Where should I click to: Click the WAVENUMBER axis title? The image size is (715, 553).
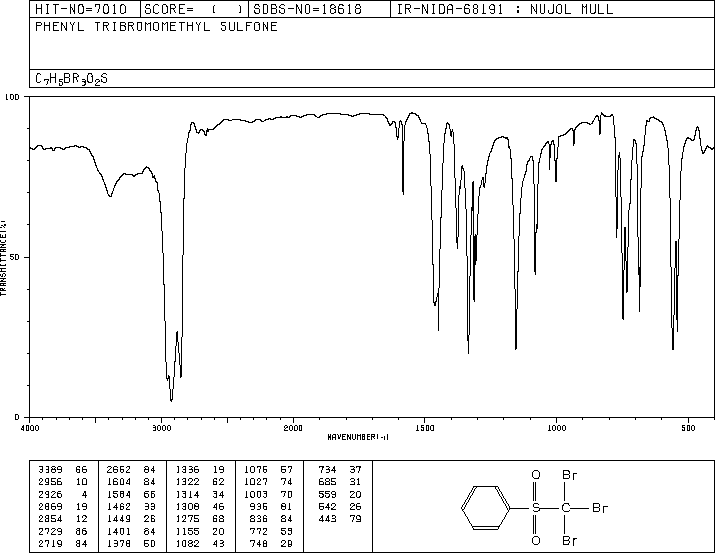[358, 437]
